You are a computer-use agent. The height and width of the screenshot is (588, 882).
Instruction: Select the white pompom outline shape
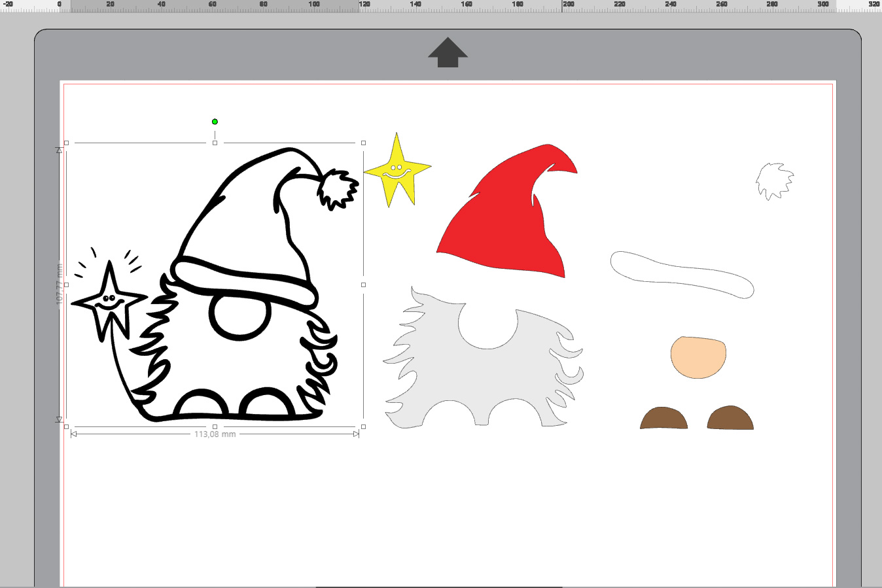click(775, 181)
